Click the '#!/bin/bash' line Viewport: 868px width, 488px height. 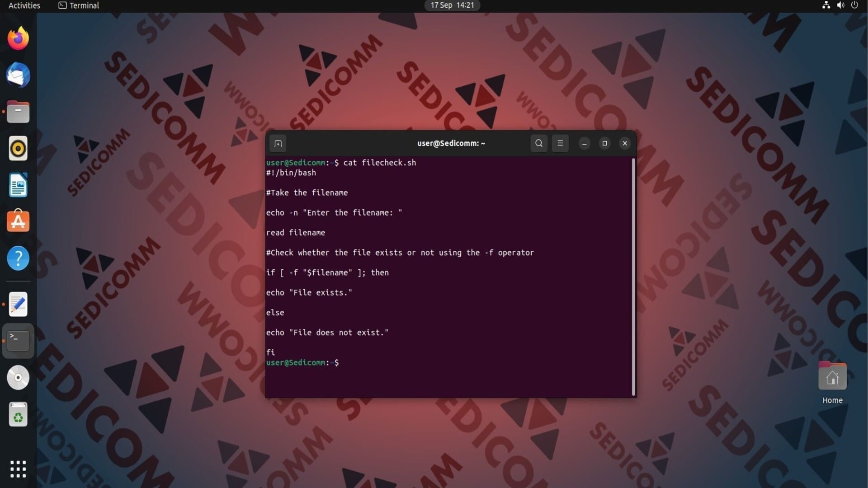click(x=291, y=173)
